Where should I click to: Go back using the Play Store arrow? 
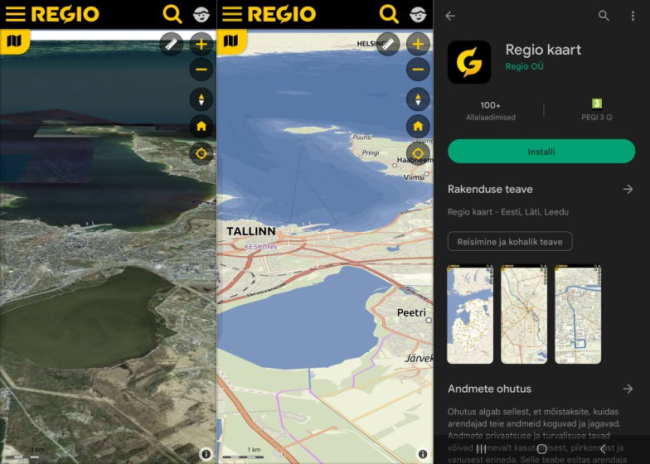pyautogui.click(x=451, y=16)
